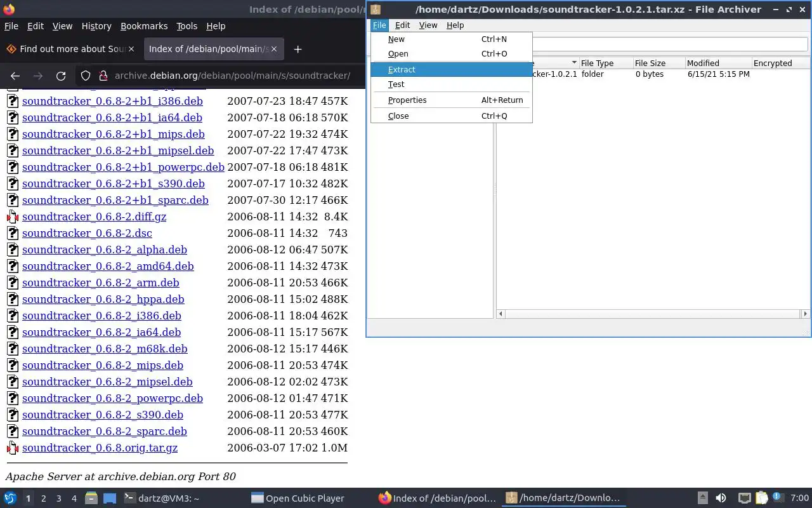Download soundtracker_0.6.8-2_powerpc.deb
The image size is (812, 508).
pos(112,398)
